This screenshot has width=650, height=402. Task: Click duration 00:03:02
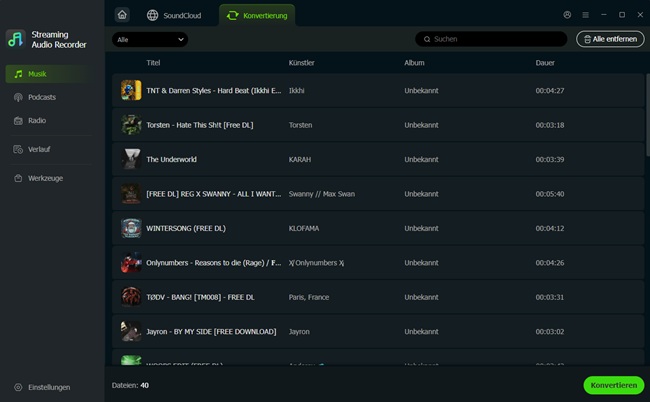pyautogui.click(x=550, y=331)
